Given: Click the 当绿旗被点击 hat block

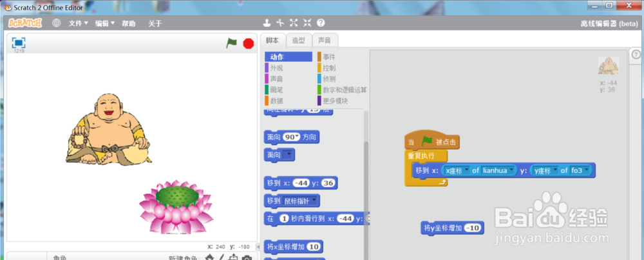Looking at the screenshot, I should coord(432,143).
